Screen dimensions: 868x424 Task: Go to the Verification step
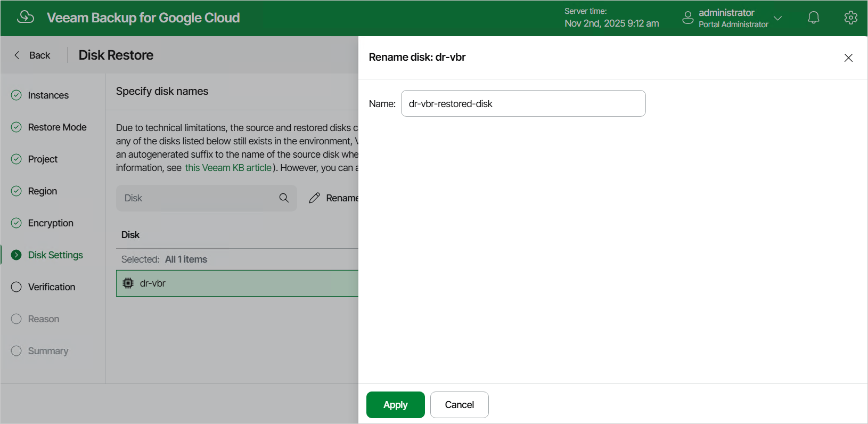click(x=52, y=287)
